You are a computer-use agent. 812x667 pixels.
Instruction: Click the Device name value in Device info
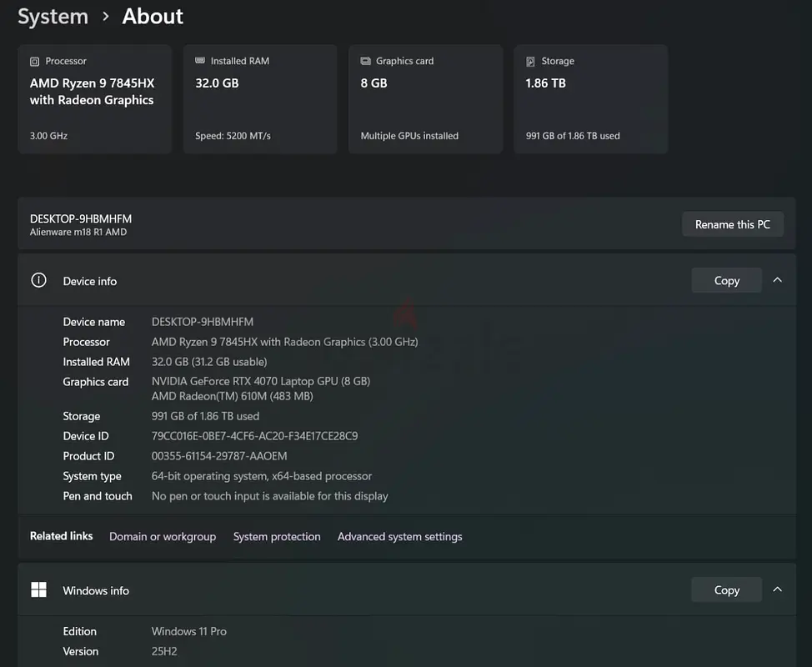click(x=202, y=322)
